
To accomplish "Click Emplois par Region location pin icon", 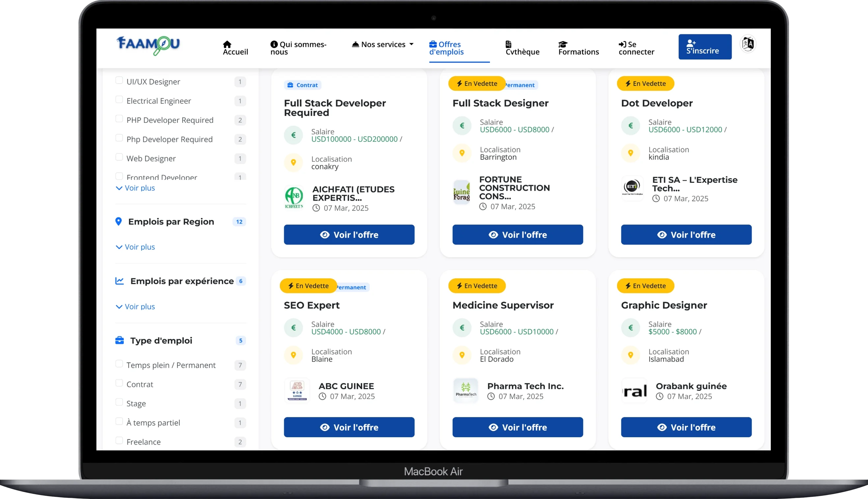I will (119, 222).
